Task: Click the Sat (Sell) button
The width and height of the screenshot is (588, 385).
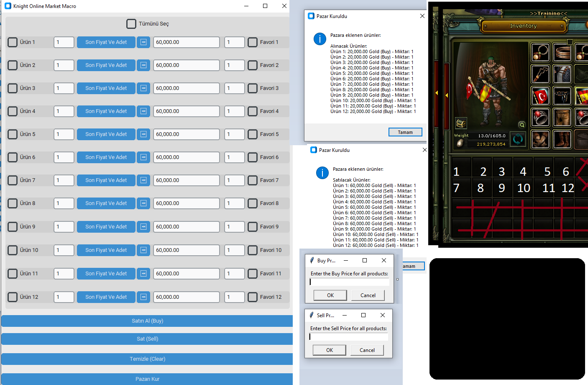Action: coord(147,339)
